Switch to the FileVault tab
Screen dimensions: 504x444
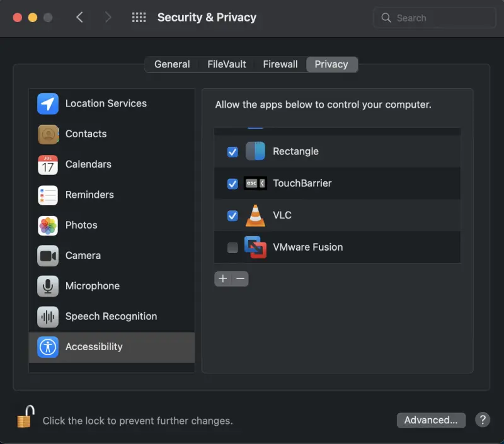[226, 64]
